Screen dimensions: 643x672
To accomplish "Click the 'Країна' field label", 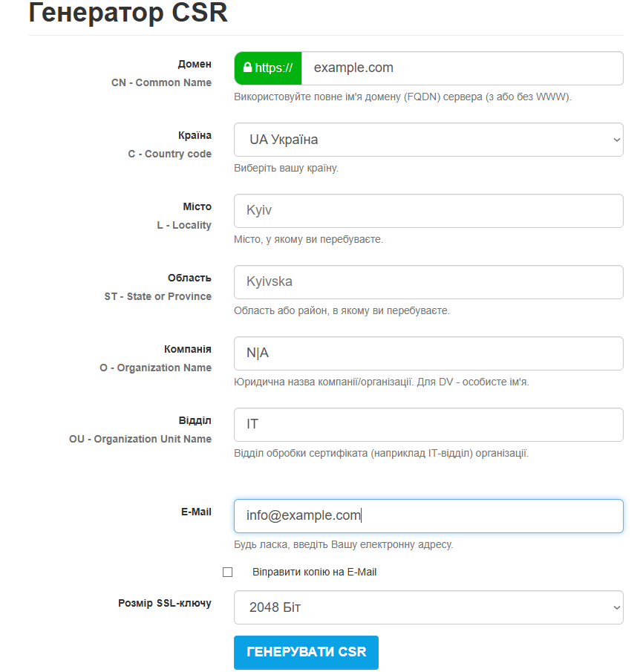I will (195, 136).
